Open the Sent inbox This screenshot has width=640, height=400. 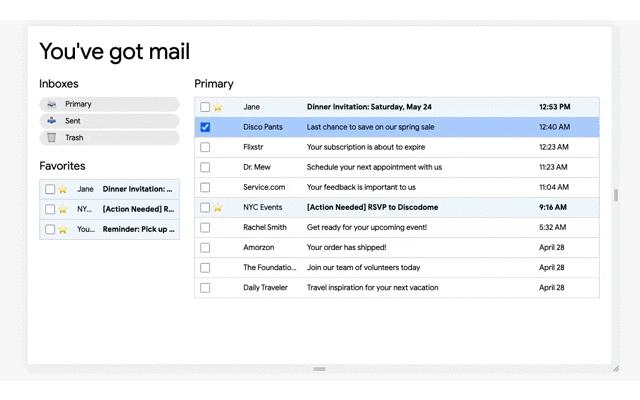(109, 121)
